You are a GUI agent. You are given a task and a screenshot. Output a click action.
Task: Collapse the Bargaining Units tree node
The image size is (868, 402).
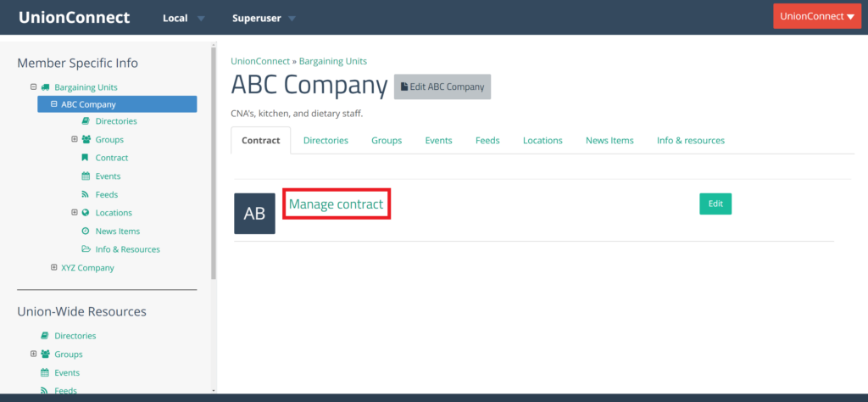tap(33, 87)
